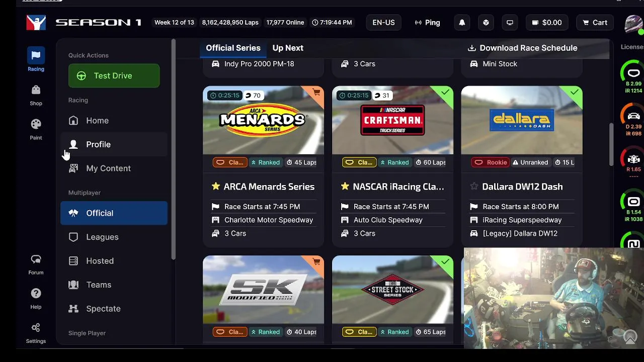This screenshot has height=362, width=644.
Task: Click the monitor display icon button
Action: pos(510,23)
